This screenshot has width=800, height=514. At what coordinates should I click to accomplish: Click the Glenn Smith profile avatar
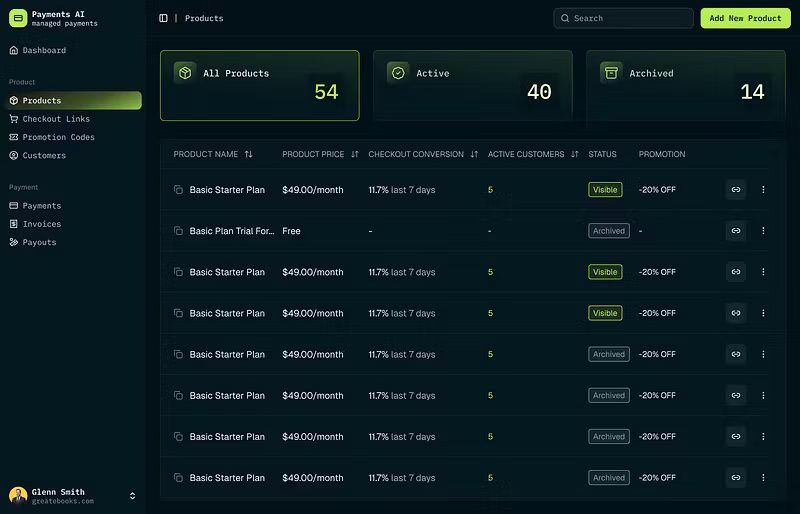(18, 496)
